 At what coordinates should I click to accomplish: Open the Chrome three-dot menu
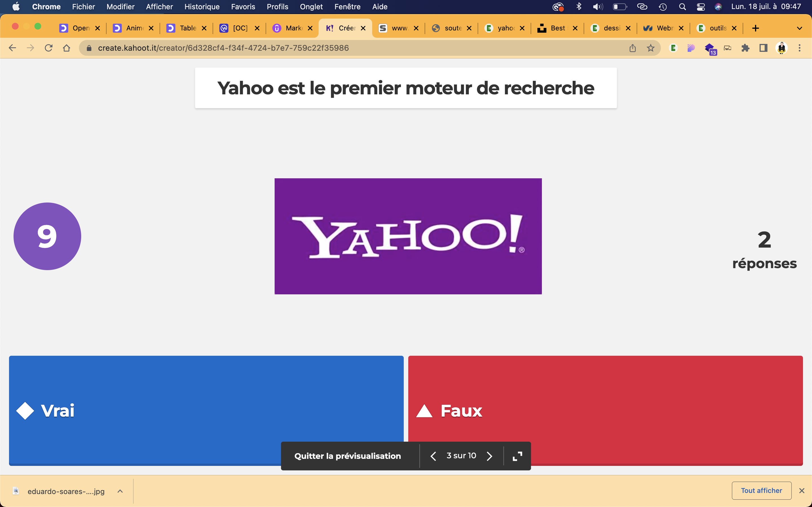800,48
